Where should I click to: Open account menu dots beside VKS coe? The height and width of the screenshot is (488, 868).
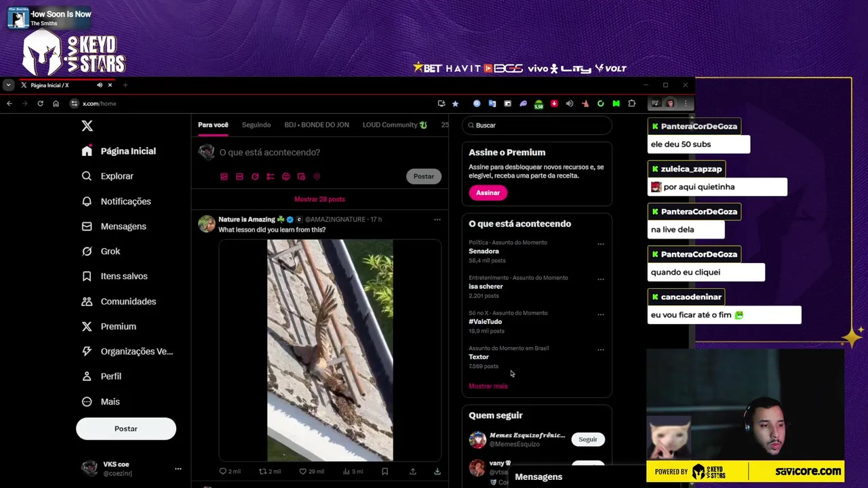point(178,469)
